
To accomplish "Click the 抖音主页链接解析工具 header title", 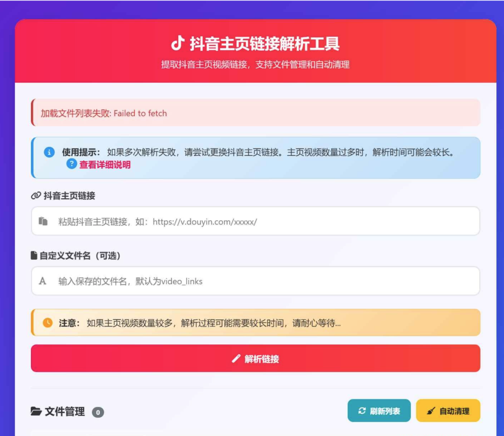I will [265, 44].
